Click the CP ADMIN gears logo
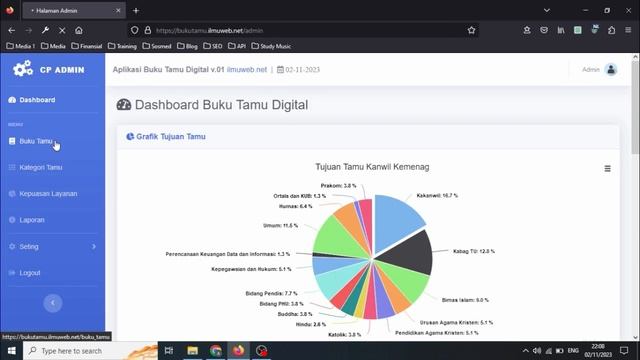Viewport: 640px width, 360px height. coord(22,69)
